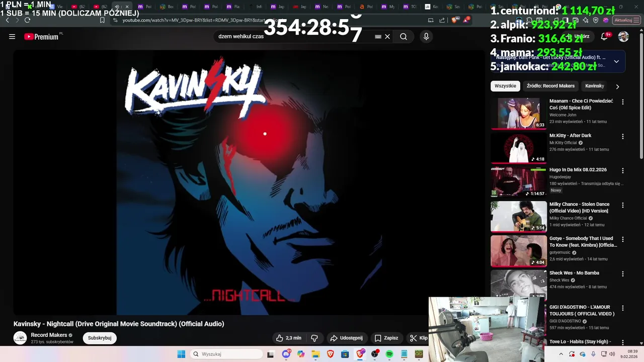The height and width of the screenshot is (362, 644).
Task: Open Mr.Kitty - After Dark video title
Action: [570, 135]
